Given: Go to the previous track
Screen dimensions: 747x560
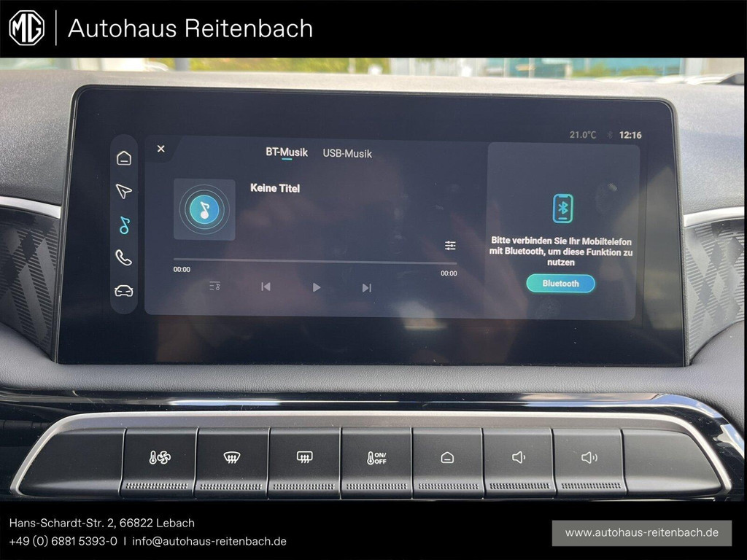Looking at the screenshot, I should 266,287.
